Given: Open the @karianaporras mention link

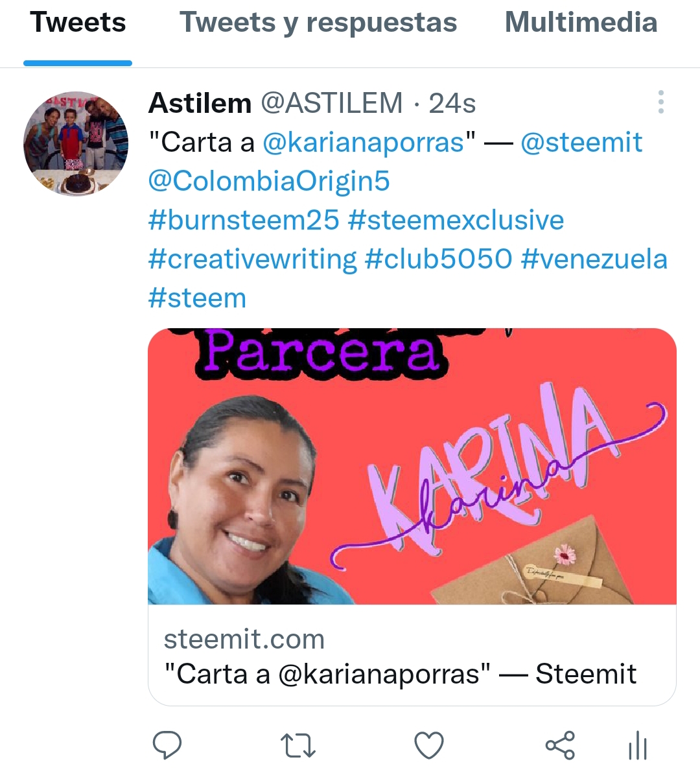Looking at the screenshot, I should [x=364, y=143].
